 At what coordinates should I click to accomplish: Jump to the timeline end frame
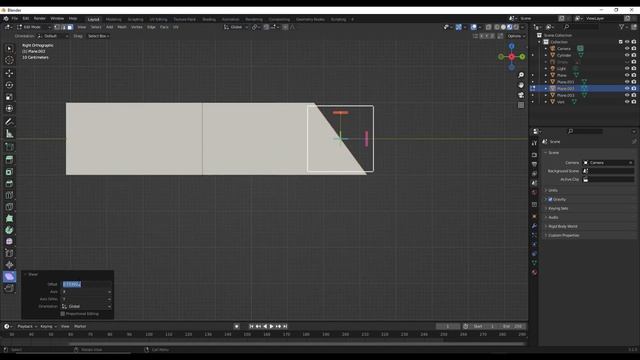tap(285, 327)
